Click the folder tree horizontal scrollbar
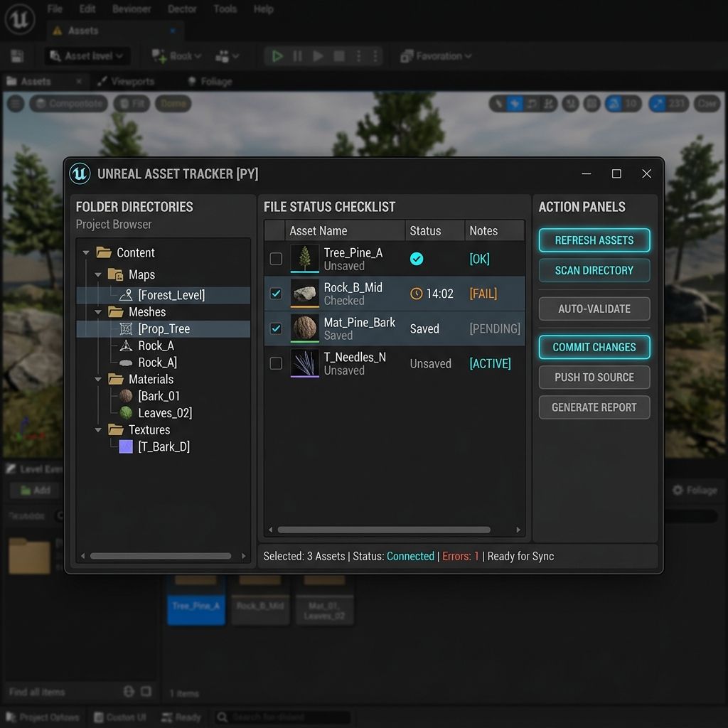This screenshot has height=728, width=728. [161, 556]
